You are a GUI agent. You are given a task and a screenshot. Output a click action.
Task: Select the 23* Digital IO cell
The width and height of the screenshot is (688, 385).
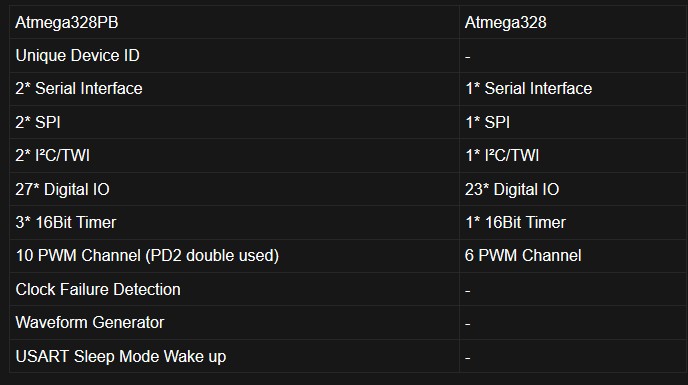573,189
